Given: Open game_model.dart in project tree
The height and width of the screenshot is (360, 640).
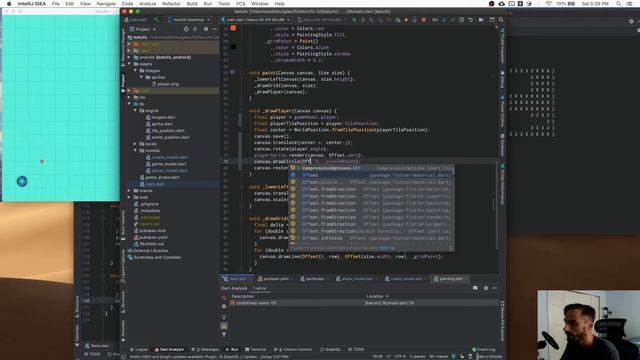Looking at the screenshot, I should coord(166,164).
